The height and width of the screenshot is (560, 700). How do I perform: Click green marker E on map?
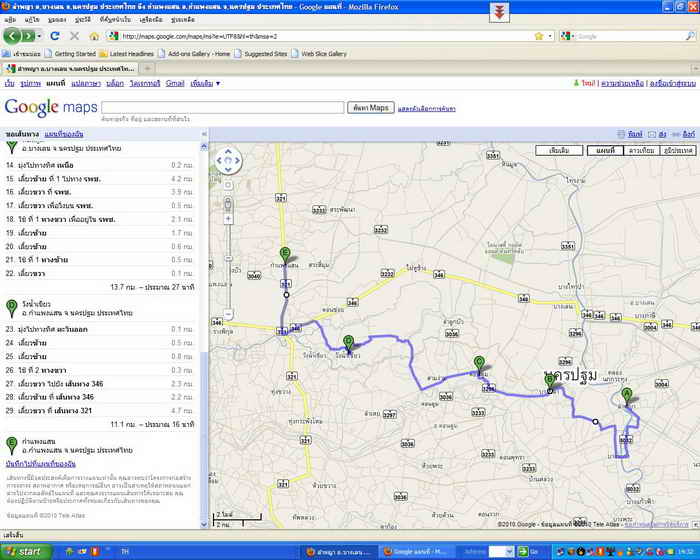(285, 256)
